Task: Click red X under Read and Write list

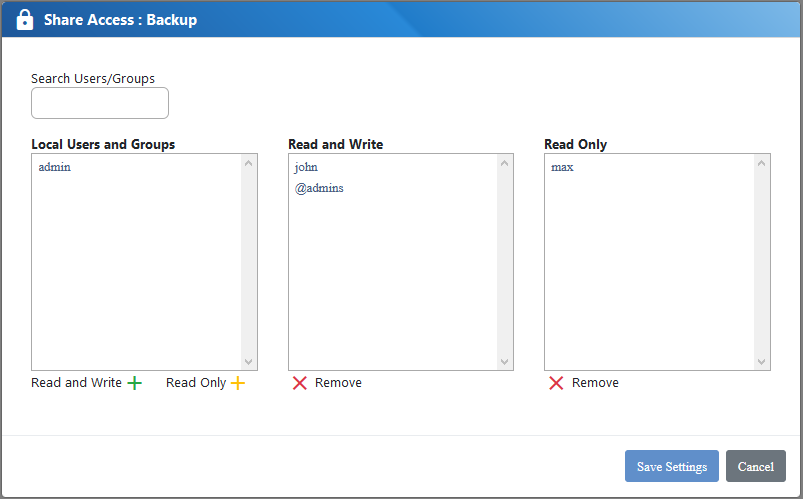Action: click(x=299, y=383)
